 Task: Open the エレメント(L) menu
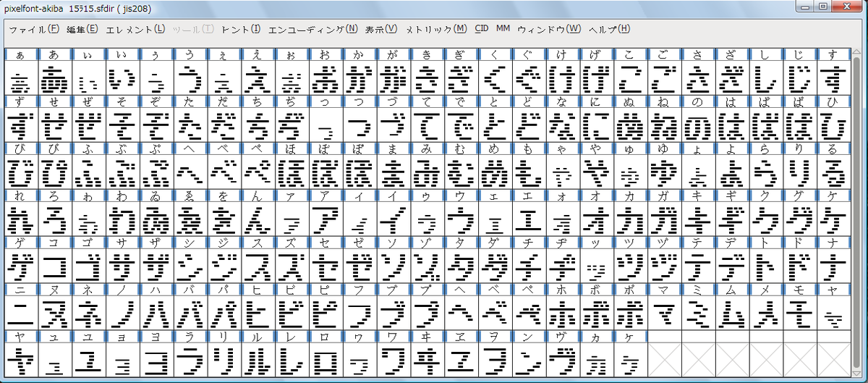tap(135, 30)
